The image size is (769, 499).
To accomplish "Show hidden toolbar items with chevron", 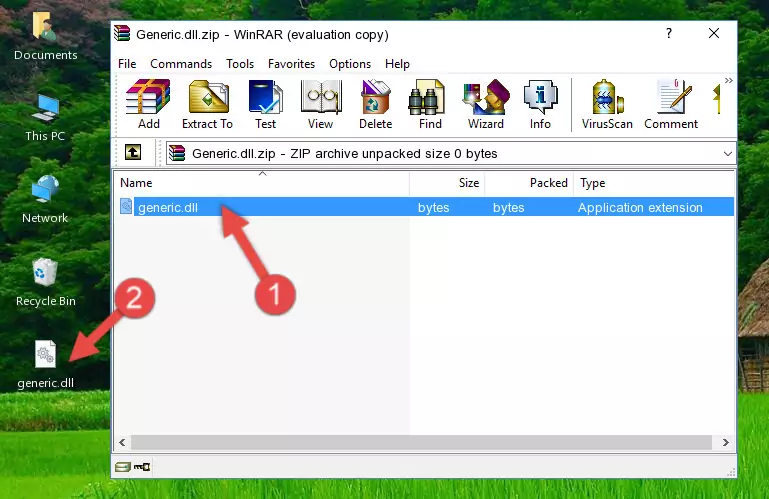I will point(729,80).
